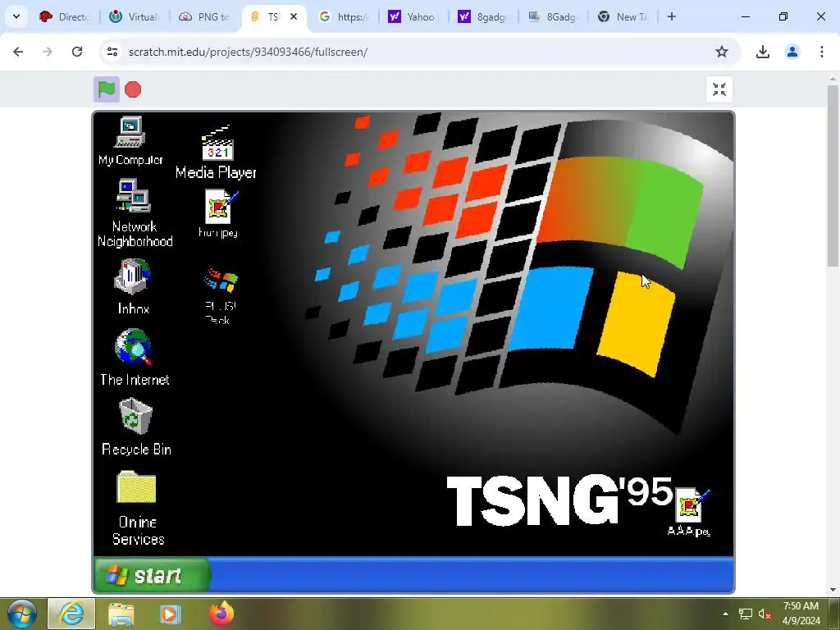Open a new browser tab
840x630 pixels.
(671, 16)
